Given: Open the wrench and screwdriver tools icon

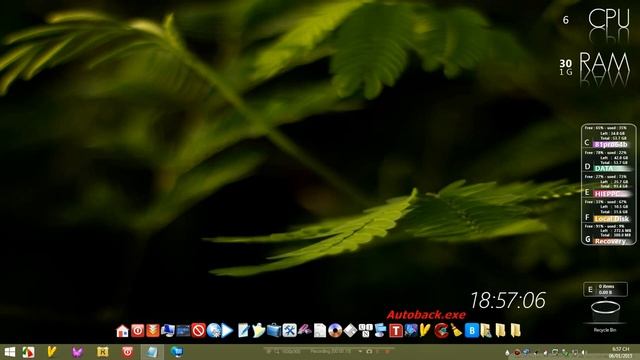Looking at the screenshot, I should [289, 331].
